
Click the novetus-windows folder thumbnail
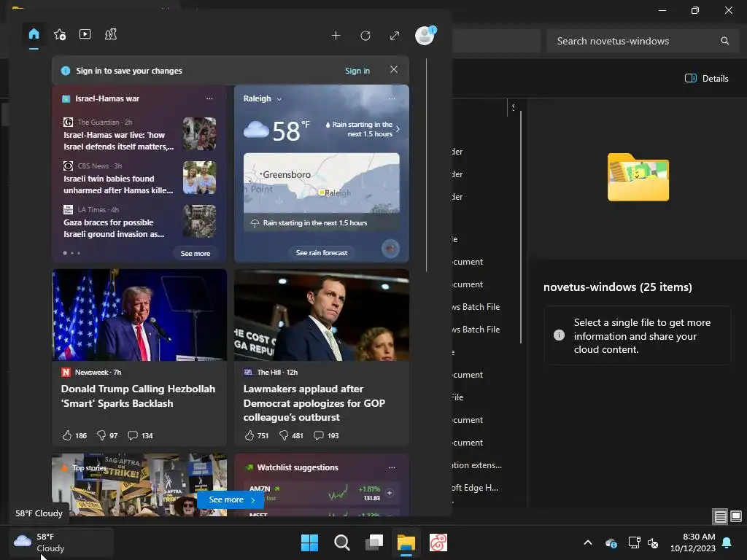tap(638, 177)
